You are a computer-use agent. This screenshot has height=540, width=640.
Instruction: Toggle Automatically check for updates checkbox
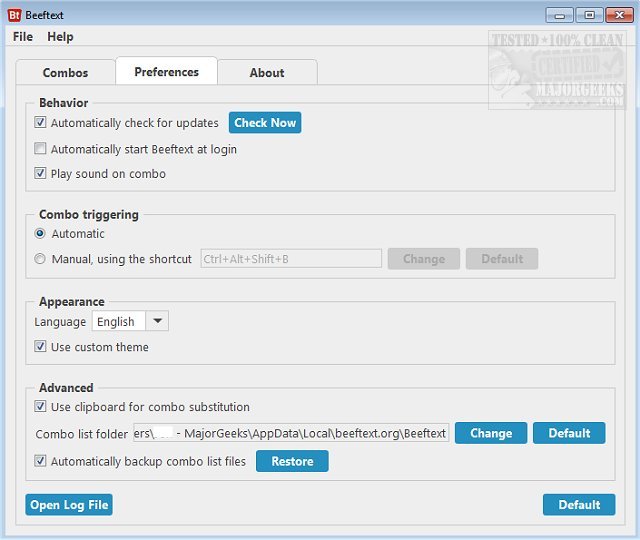point(40,122)
